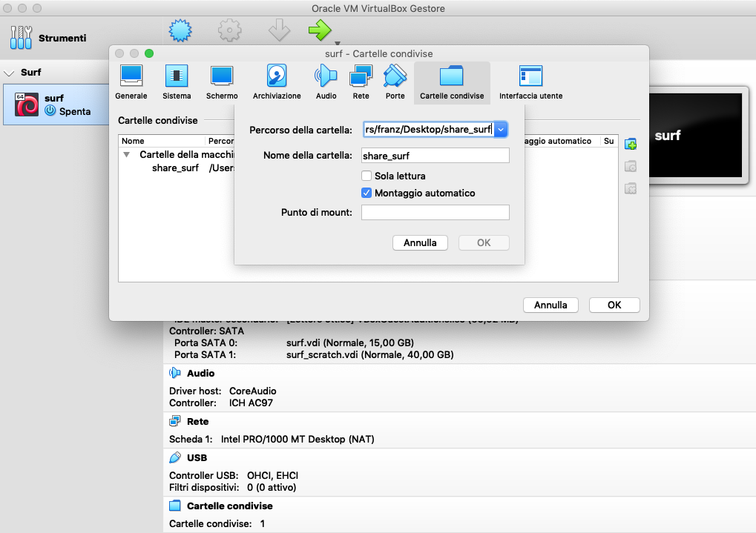Screen dimensions: 756x533
Task: Click the Controller: SATA line
Action: (x=206, y=331)
